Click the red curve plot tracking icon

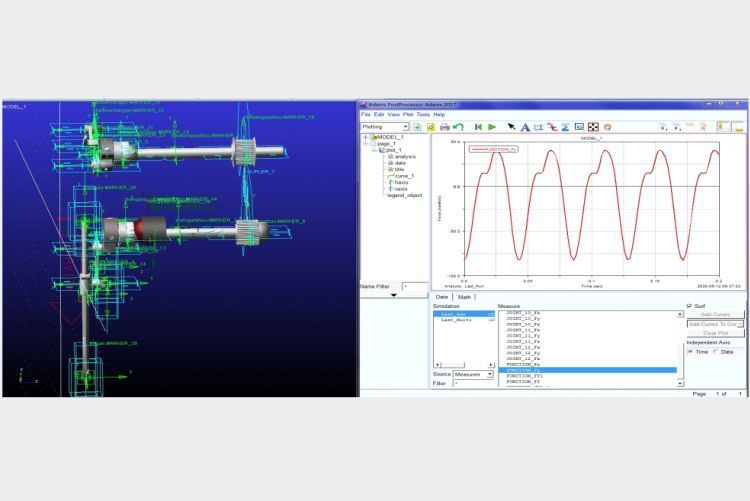552,127
